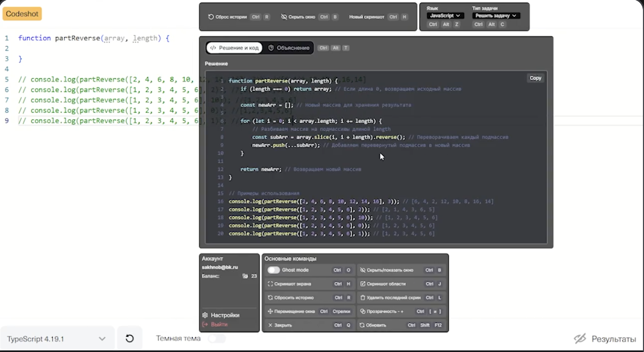Click the Удалить последний скрин trash icon
644x352 pixels.
(363, 298)
